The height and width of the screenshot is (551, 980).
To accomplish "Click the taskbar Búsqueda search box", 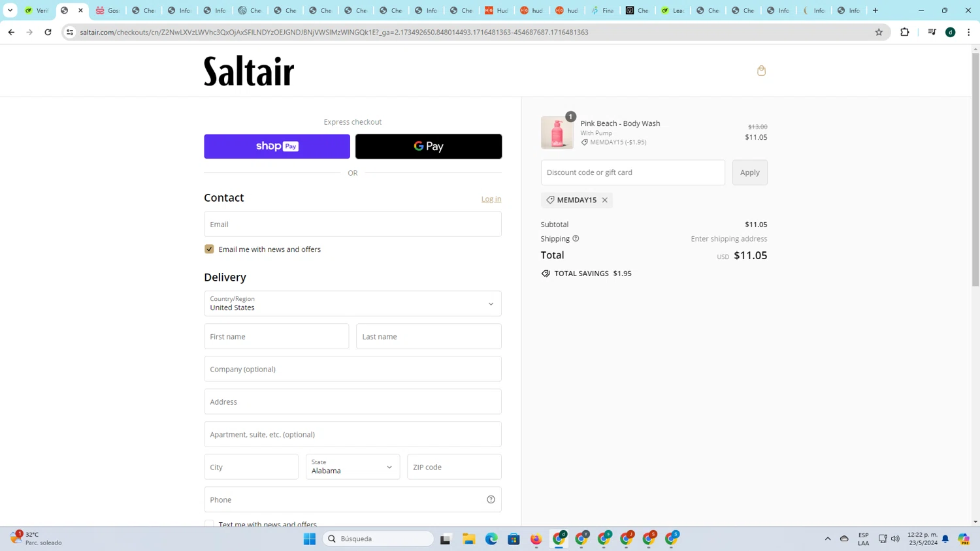I will click(x=378, y=539).
